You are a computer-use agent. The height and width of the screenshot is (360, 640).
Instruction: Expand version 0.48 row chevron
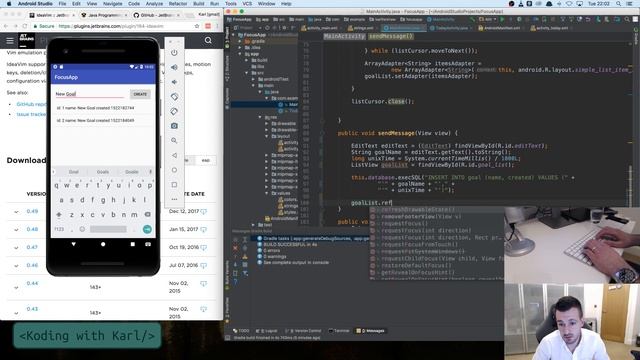click(x=16, y=229)
